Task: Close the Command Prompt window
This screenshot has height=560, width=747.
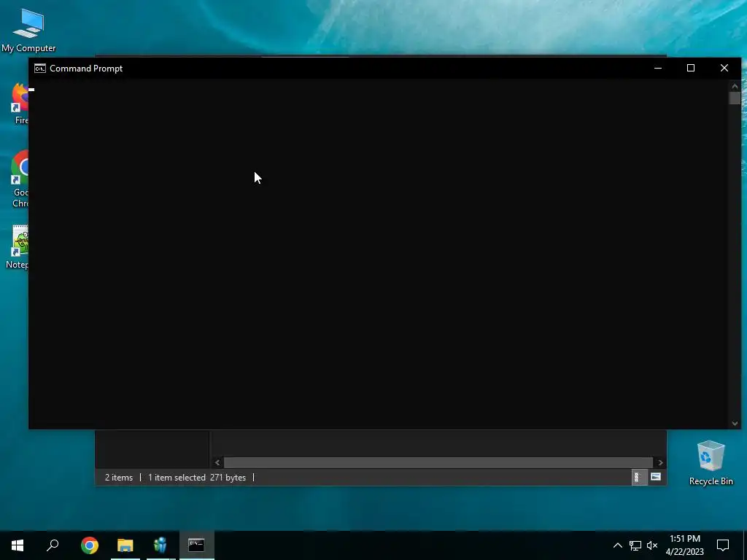Action: [x=724, y=68]
